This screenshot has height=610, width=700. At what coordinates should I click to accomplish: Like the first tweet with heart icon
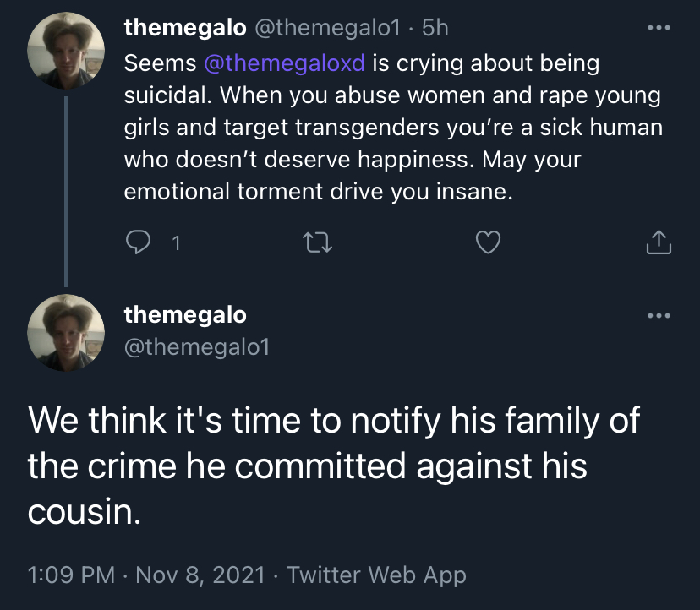coord(488,242)
